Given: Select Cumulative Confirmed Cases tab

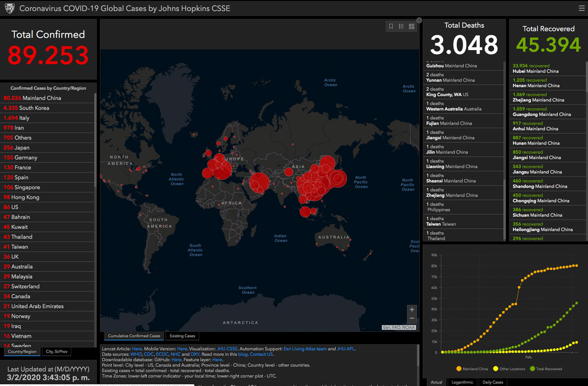Looking at the screenshot, I should (x=134, y=336).
